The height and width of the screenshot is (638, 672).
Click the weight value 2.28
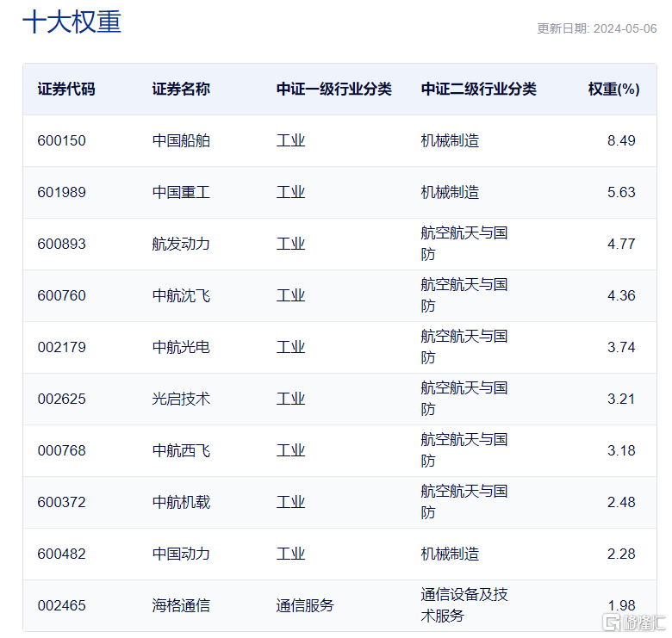pos(621,554)
